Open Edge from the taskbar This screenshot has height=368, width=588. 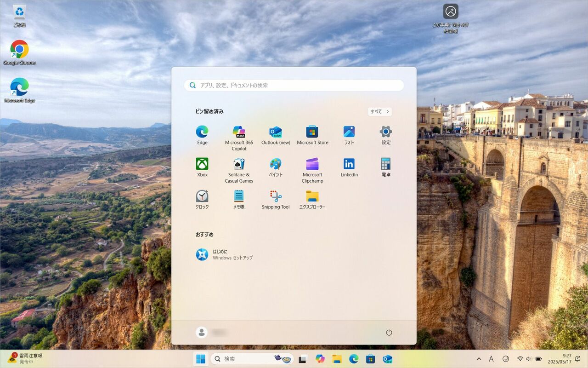click(x=353, y=359)
